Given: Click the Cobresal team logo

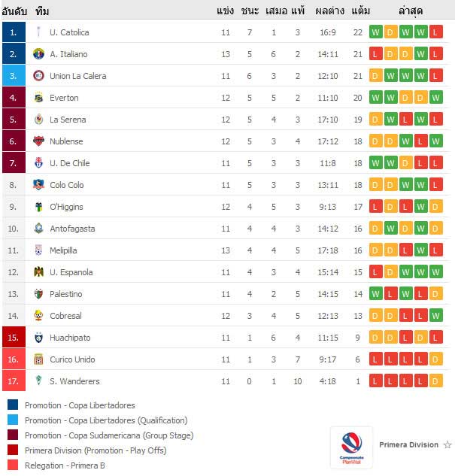Looking at the screenshot, I should click(38, 316).
